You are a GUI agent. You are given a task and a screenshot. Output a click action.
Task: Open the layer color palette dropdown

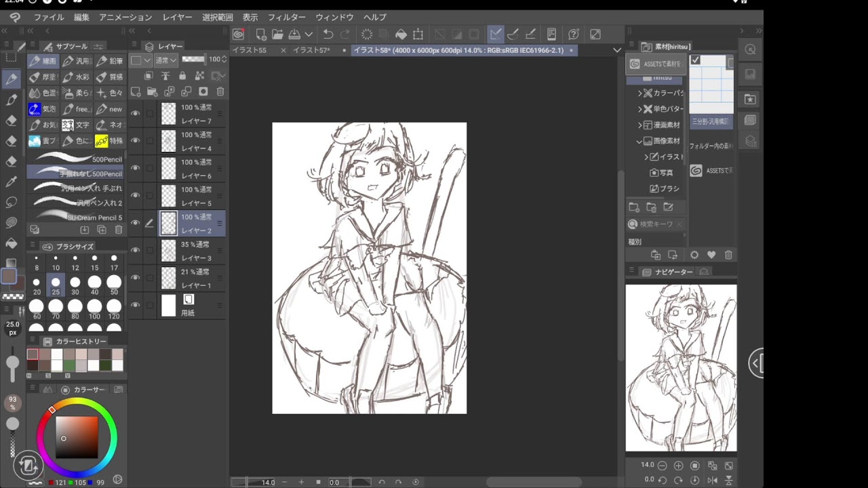140,60
